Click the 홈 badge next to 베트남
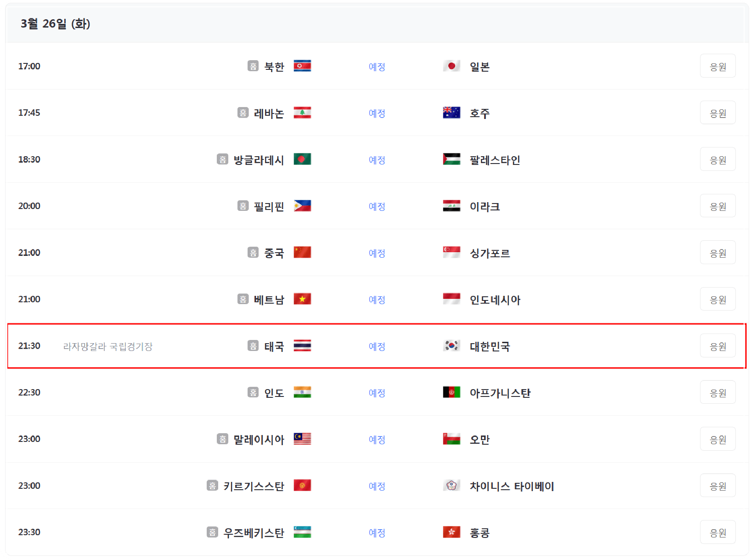The height and width of the screenshot is (560, 751). (242, 299)
